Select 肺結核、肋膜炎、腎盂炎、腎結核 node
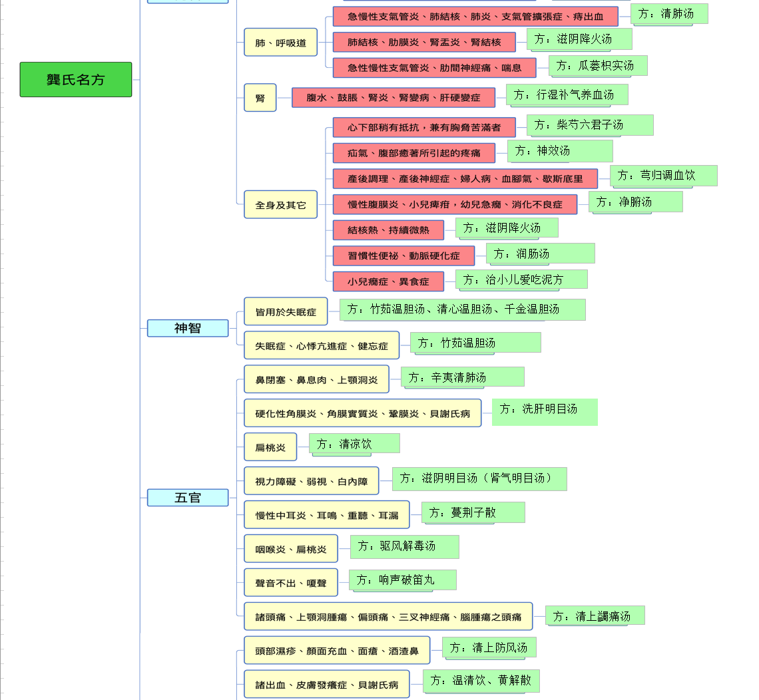 424,42
